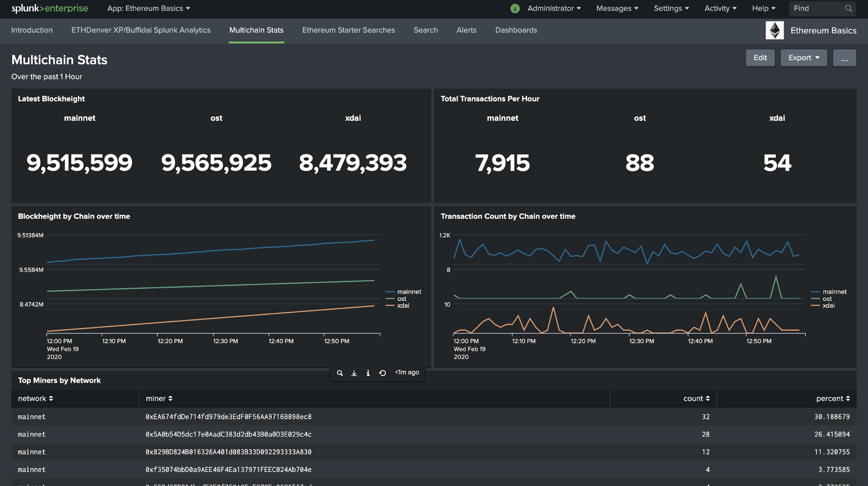The height and width of the screenshot is (486, 868).
Task: Go to the Introduction tab
Action: coord(32,30)
